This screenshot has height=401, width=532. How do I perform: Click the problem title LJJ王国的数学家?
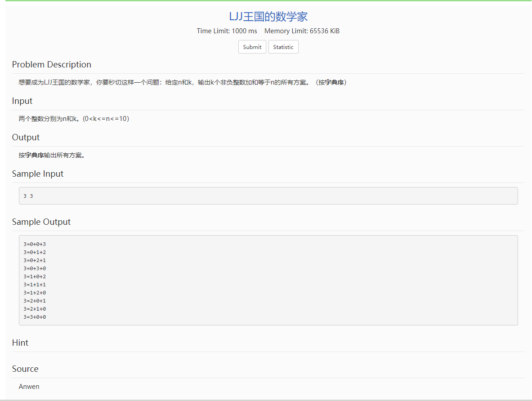tap(266, 16)
